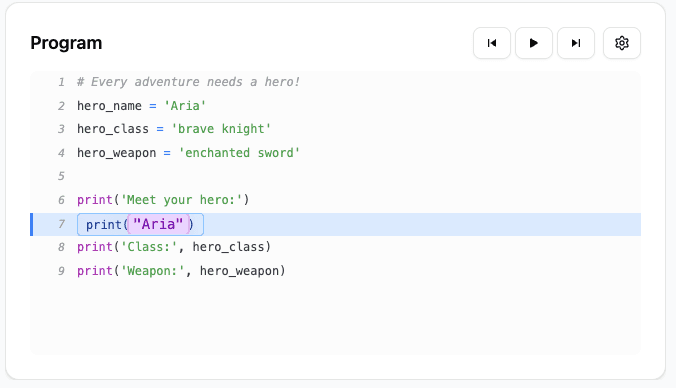Click the print keyword on line 7

click(103, 225)
